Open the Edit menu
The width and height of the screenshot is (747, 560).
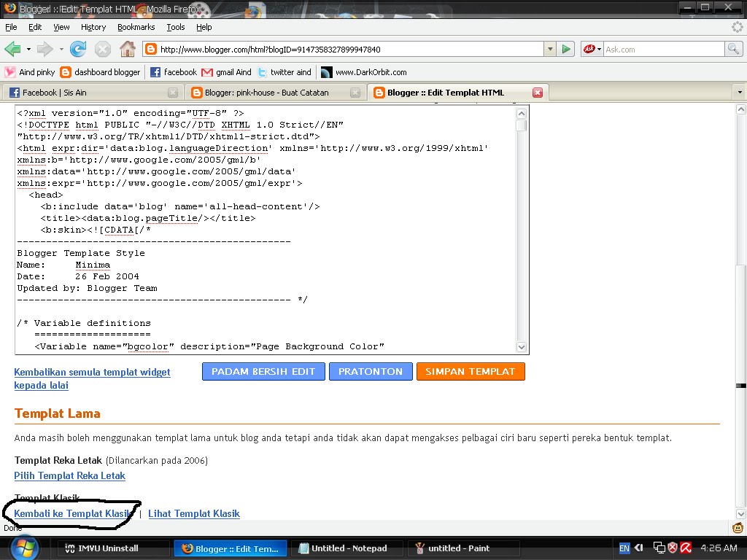(x=35, y=27)
